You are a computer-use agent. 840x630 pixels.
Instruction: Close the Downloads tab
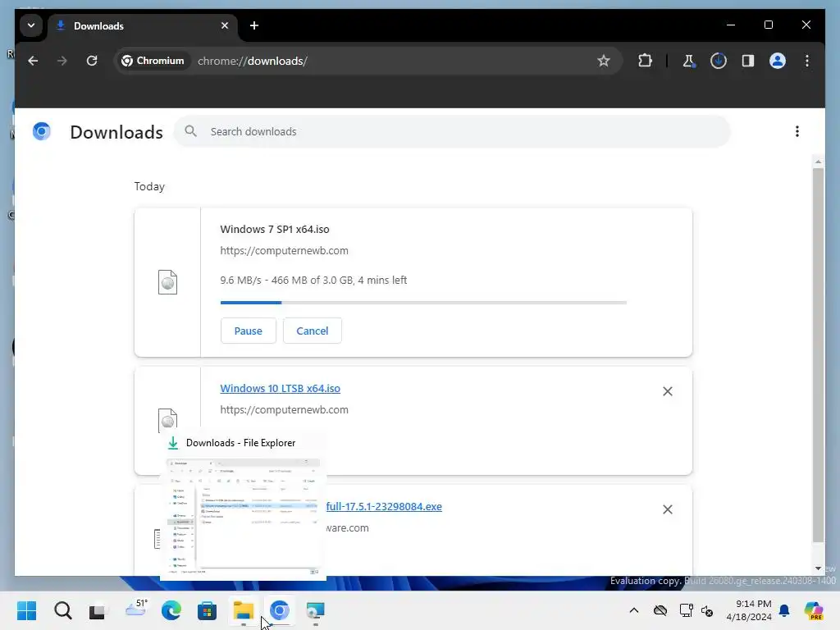(x=225, y=25)
